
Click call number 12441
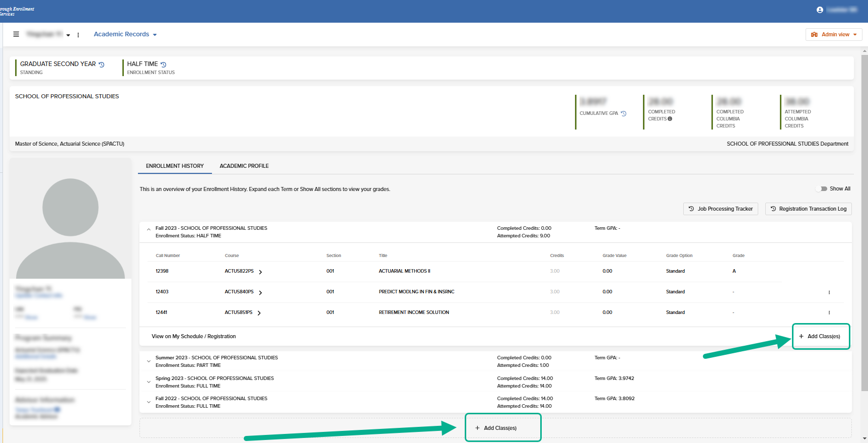click(x=162, y=312)
